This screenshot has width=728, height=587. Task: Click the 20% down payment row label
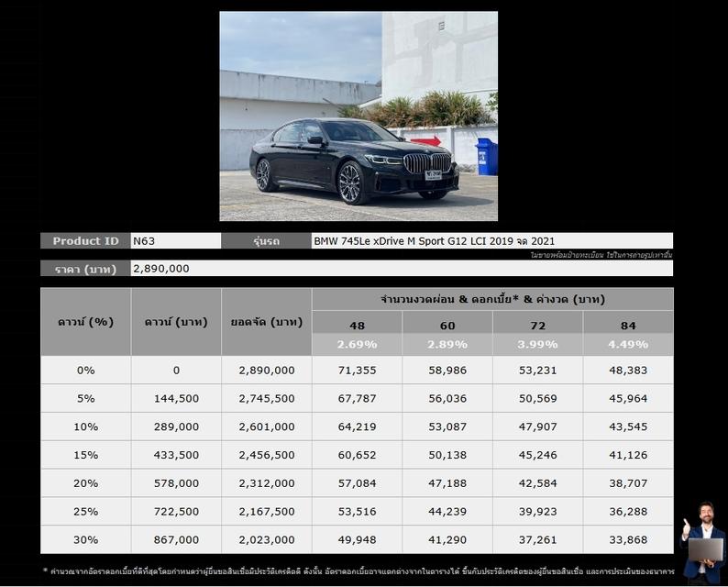pyautogui.click(x=85, y=483)
